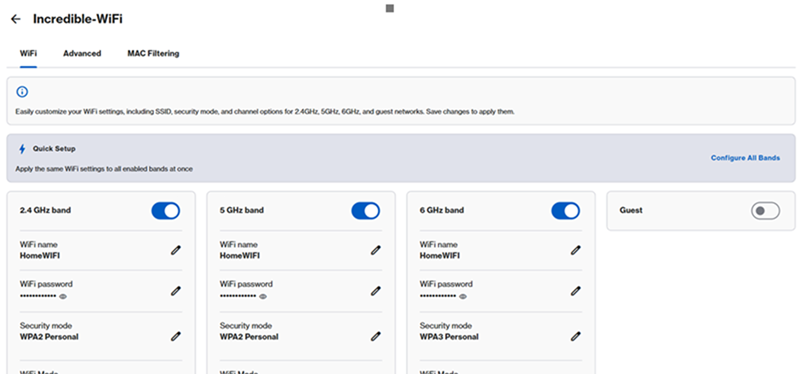Disable the 2.4 GHz band

tap(166, 211)
